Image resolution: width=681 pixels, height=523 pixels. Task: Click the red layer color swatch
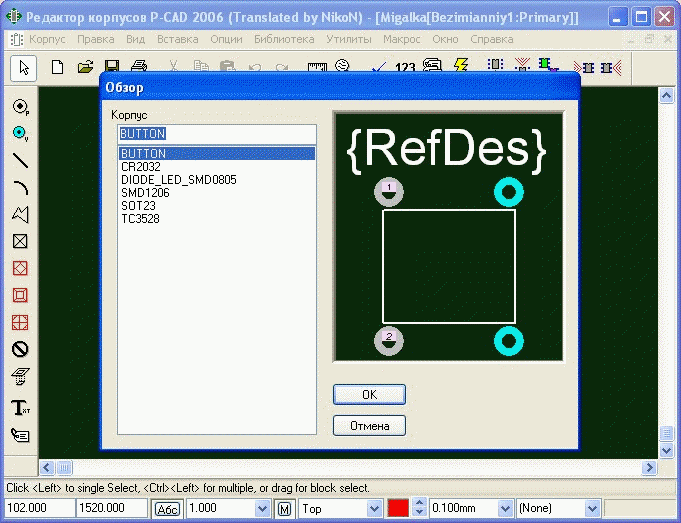[x=398, y=509]
